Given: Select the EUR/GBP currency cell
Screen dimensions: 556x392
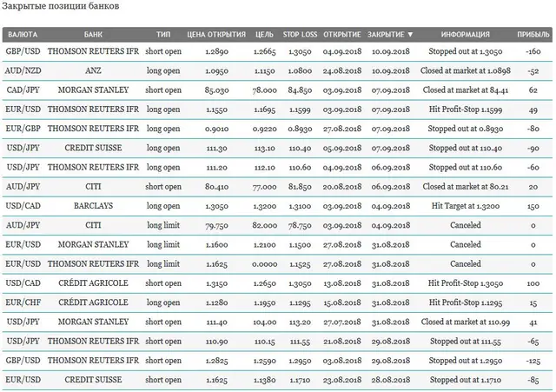Looking at the screenshot, I should point(23,129).
